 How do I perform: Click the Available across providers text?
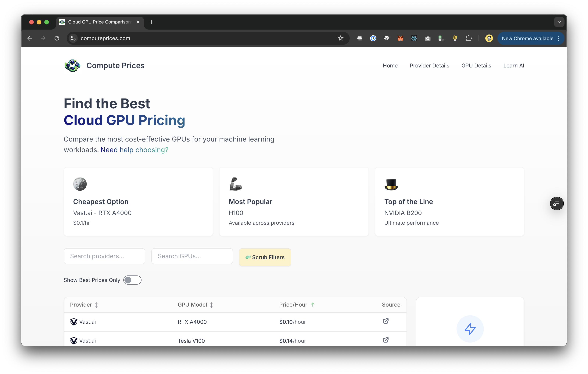(x=261, y=223)
